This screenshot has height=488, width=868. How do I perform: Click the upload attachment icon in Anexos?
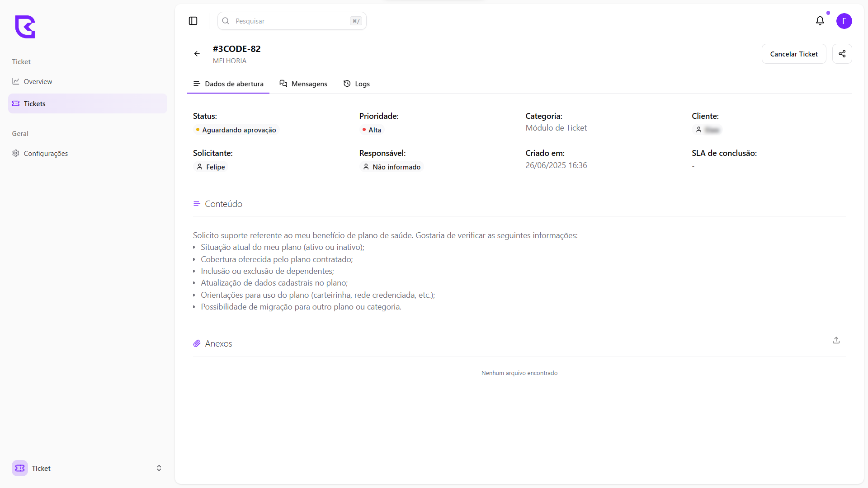(x=836, y=340)
